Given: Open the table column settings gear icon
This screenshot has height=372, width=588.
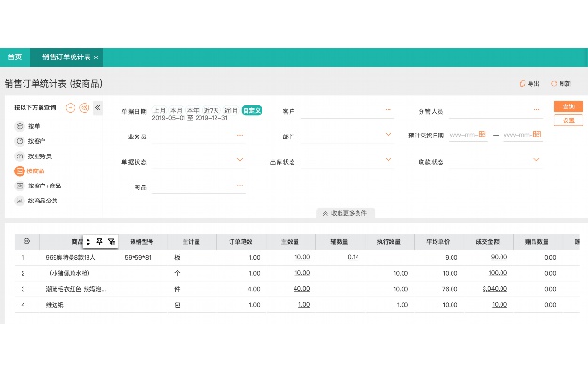Looking at the screenshot, I should point(26,241).
